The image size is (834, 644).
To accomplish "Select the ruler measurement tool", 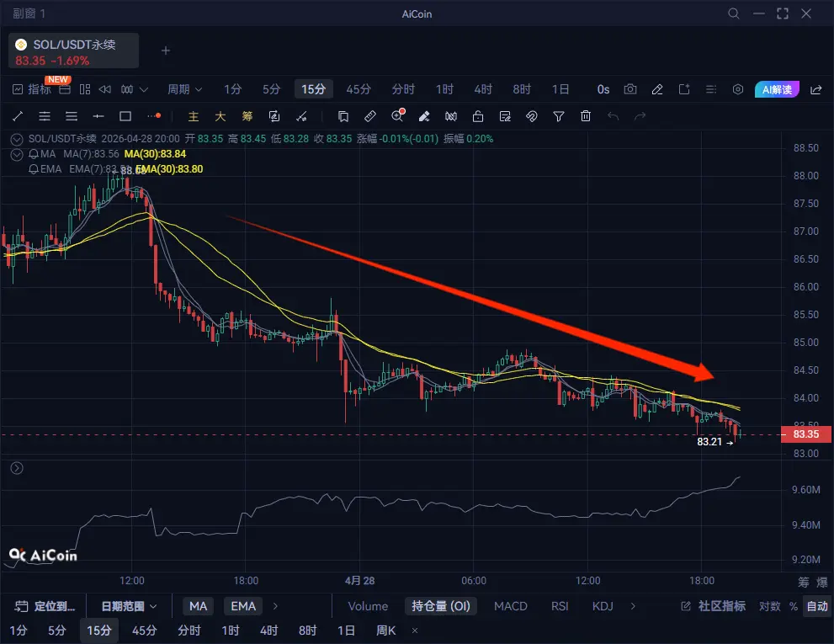I will point(370,116).
